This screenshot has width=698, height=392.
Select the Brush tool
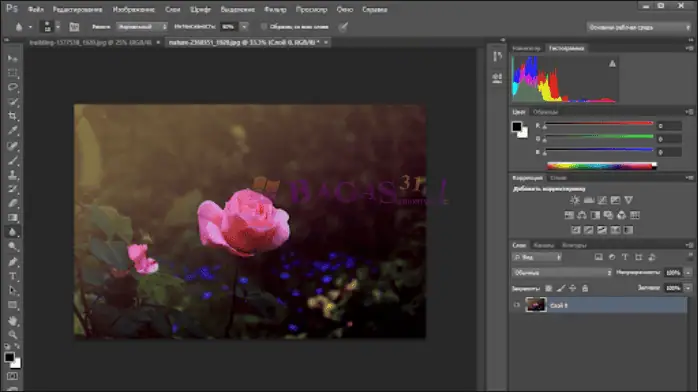click(12, 160)
